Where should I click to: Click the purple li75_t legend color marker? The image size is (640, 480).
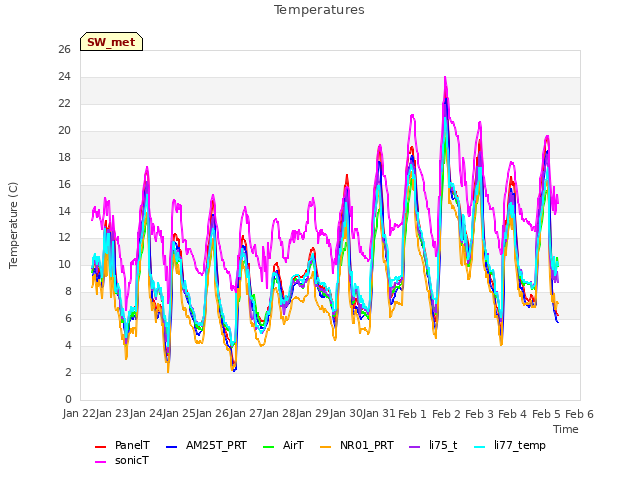tap(415, 447)
